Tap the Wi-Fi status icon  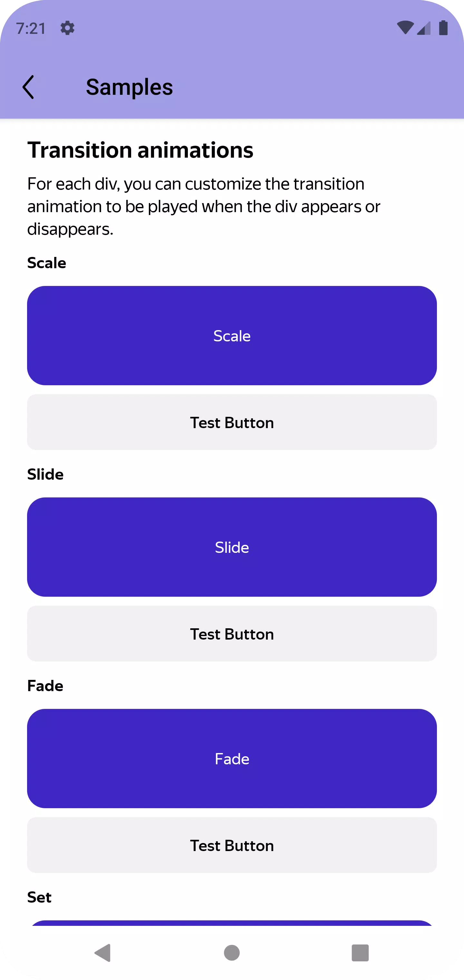tap(405, 28)
